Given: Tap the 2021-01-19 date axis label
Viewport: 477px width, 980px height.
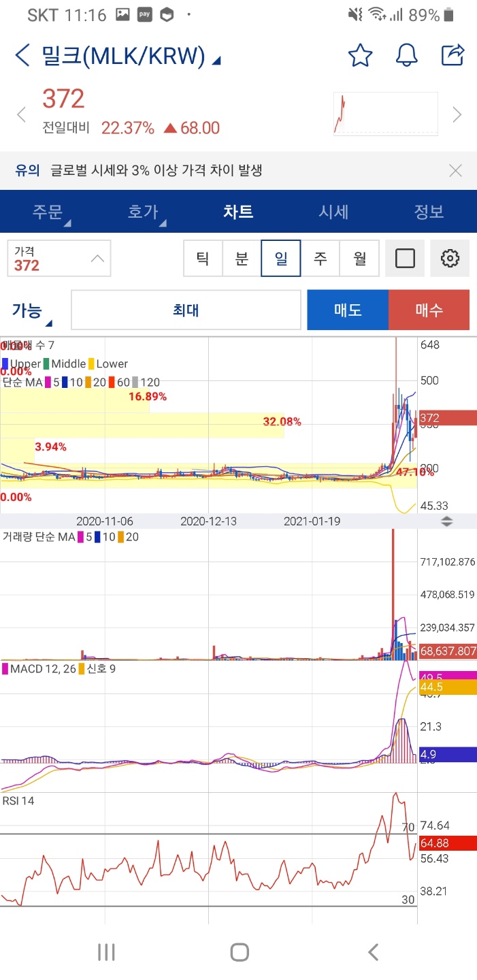Looking at the screenshot, I should pos(312,521).
